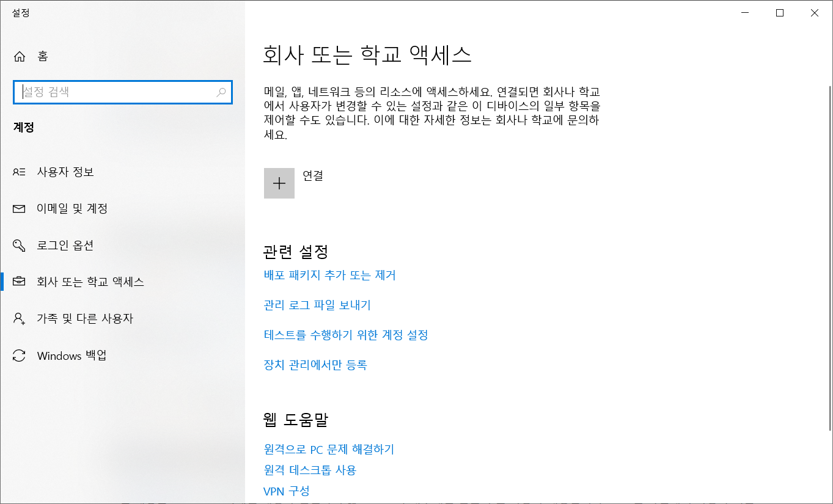Click the sync icon for Windows 백업

tap(20, 356)
